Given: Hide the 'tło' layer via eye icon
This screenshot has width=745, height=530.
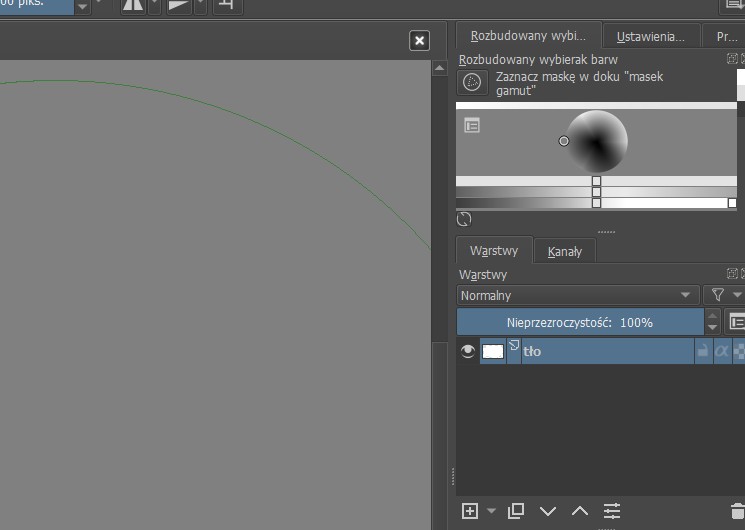Looking at the screenshot, I should (x=467, y=351).
